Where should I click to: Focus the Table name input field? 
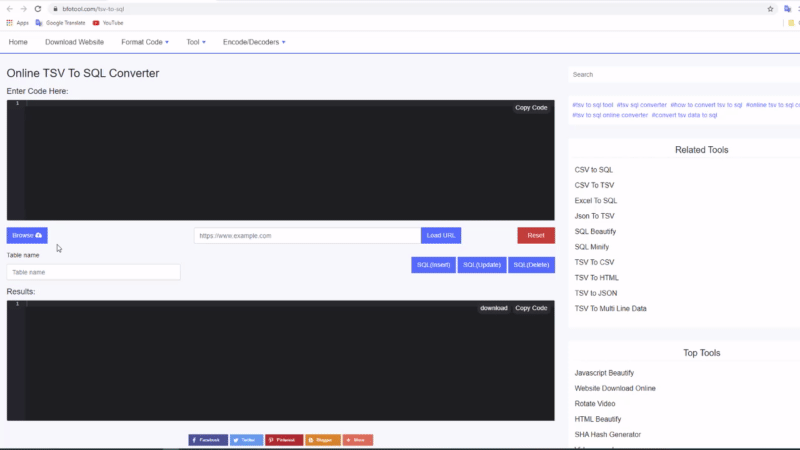pos(93,272)
